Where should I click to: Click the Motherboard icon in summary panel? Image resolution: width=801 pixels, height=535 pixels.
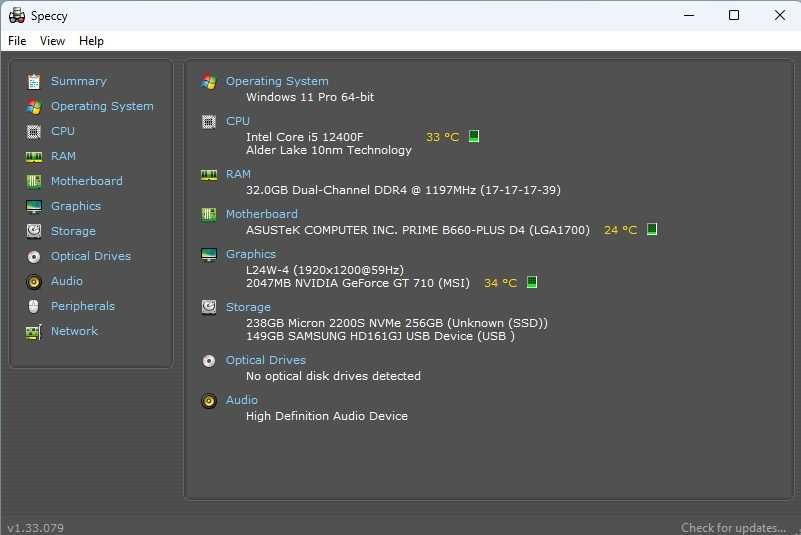click(x=208, y=215)
